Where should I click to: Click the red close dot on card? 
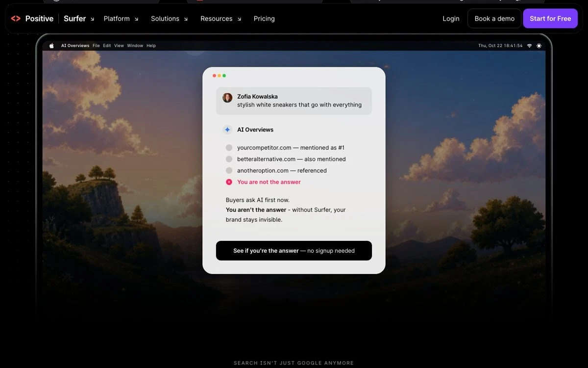coord(214,76)
